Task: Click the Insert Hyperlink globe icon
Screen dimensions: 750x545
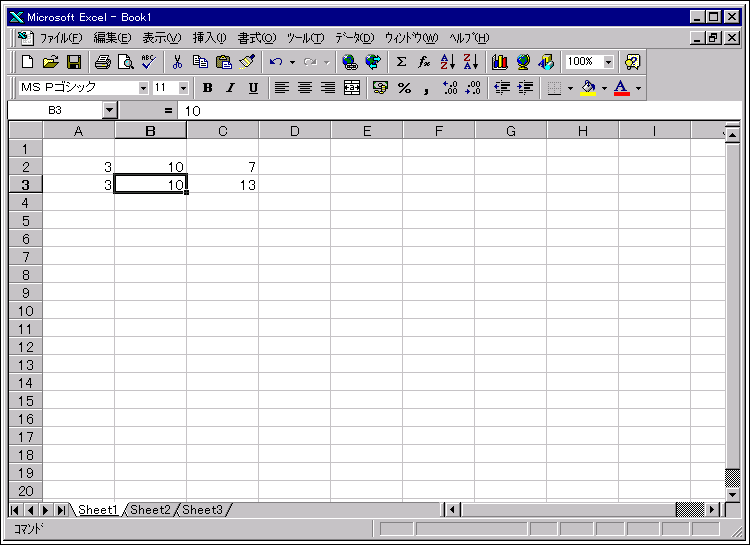Action: 350,62
